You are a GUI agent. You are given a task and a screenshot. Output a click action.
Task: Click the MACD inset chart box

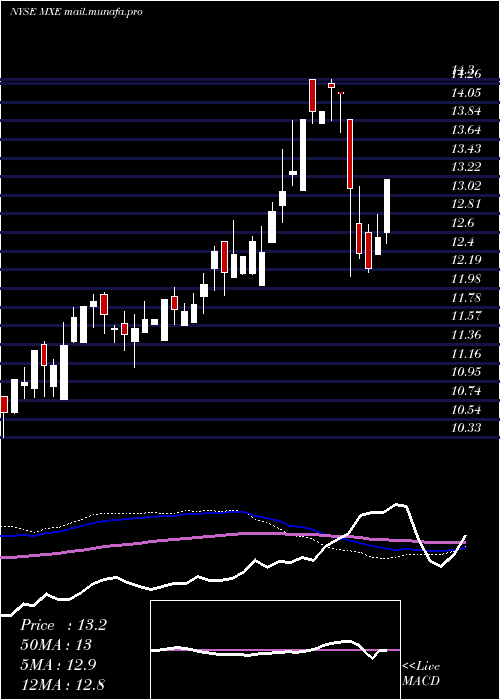275,650
